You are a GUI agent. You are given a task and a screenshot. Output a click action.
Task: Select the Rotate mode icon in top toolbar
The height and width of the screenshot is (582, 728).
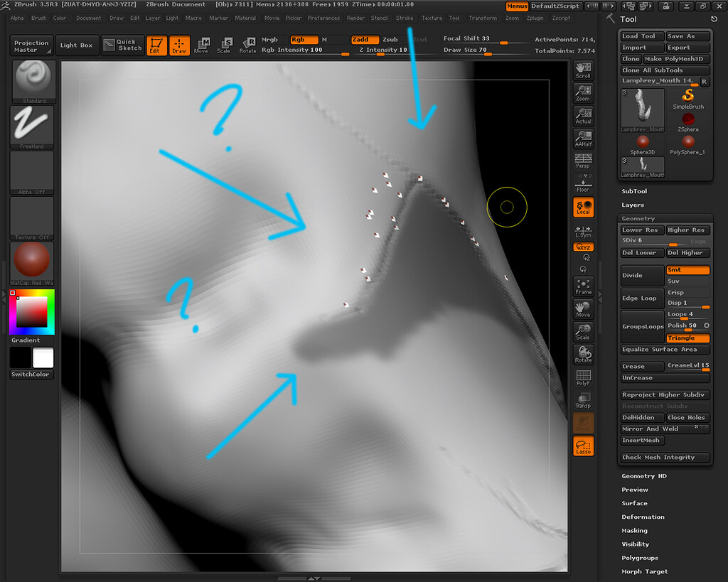[x=248, y=45]
